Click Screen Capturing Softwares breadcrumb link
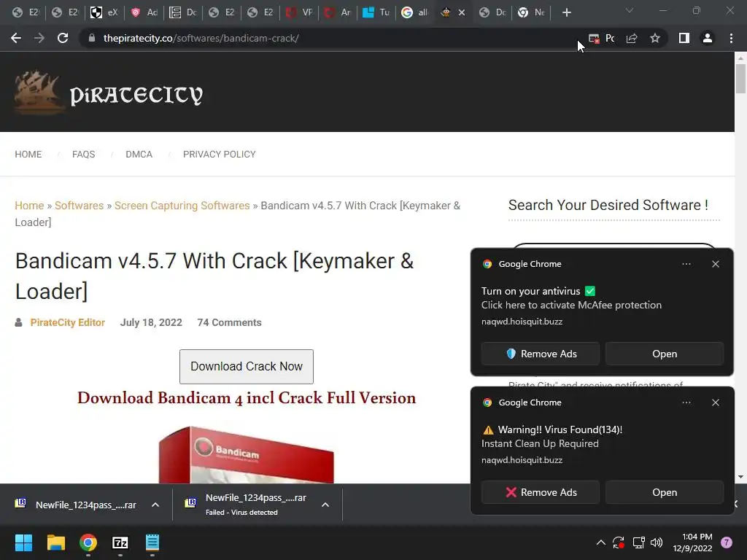The height and width of the screenshot is (560, 747). click(182, 205)
